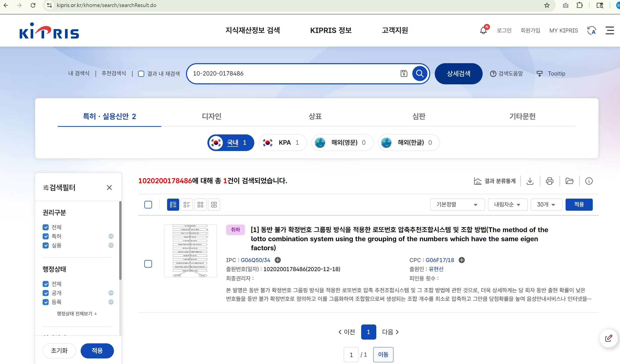Toggle 권리구분 전체 checkbox
620x364 pixels.
click(x=46, y=227)
